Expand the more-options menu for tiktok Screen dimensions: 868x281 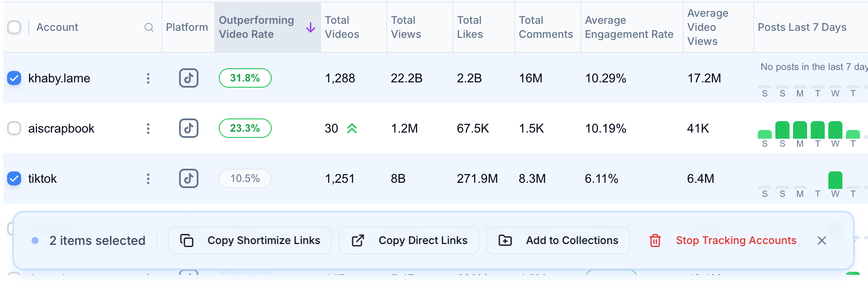click(148, 178)
